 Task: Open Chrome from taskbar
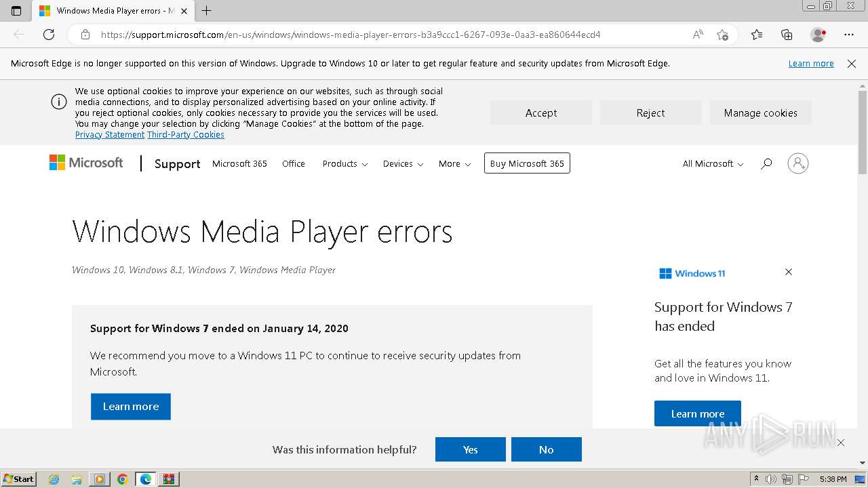[123, 479]
